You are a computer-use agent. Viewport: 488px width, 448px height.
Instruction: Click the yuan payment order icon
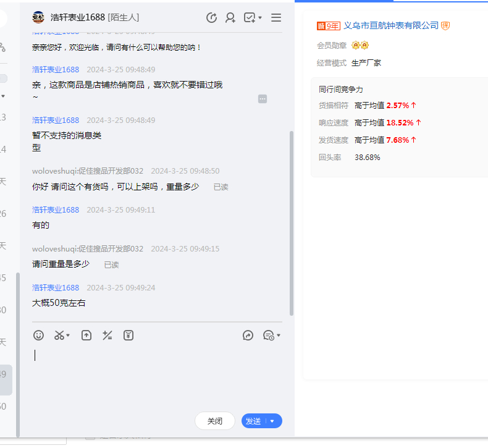click(x=128, y=336)
